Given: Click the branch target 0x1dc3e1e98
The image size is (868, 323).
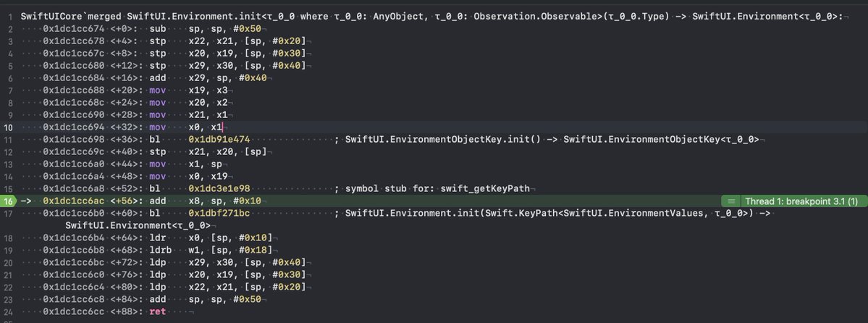Looking at the screenshot, I should 219,189.
